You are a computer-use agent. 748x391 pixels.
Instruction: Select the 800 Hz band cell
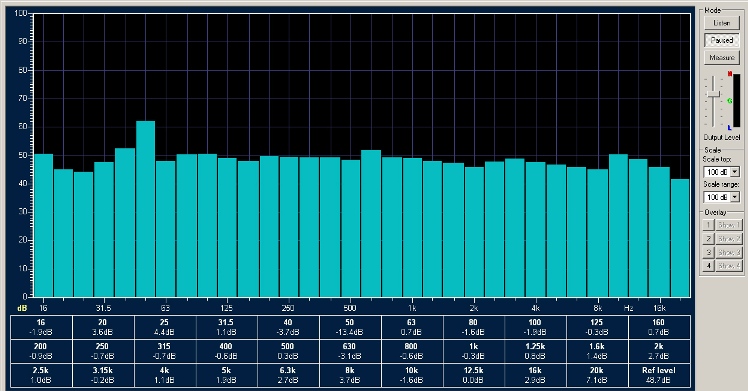pos(412,351)
